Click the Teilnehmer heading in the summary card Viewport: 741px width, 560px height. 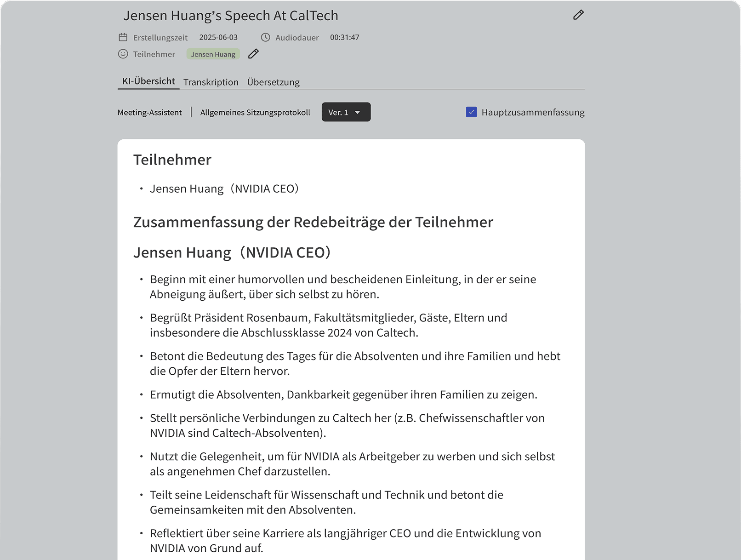pyautogui.click(x=172, y=160)
